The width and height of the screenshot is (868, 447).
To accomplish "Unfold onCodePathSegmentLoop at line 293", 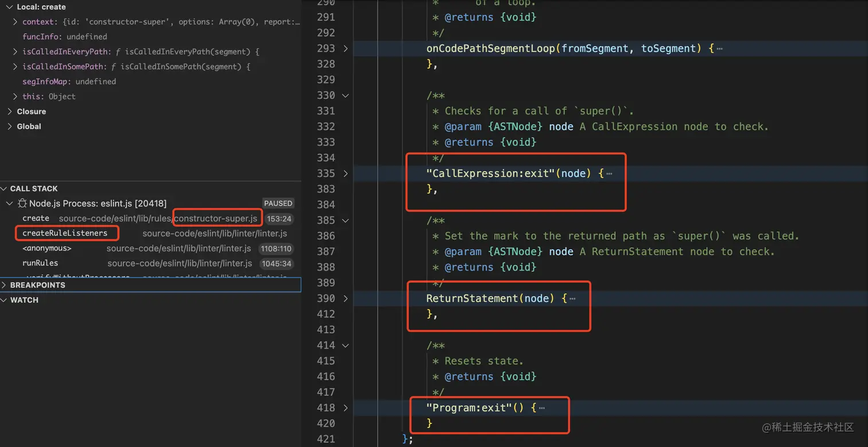I will [x=346, y=48].
